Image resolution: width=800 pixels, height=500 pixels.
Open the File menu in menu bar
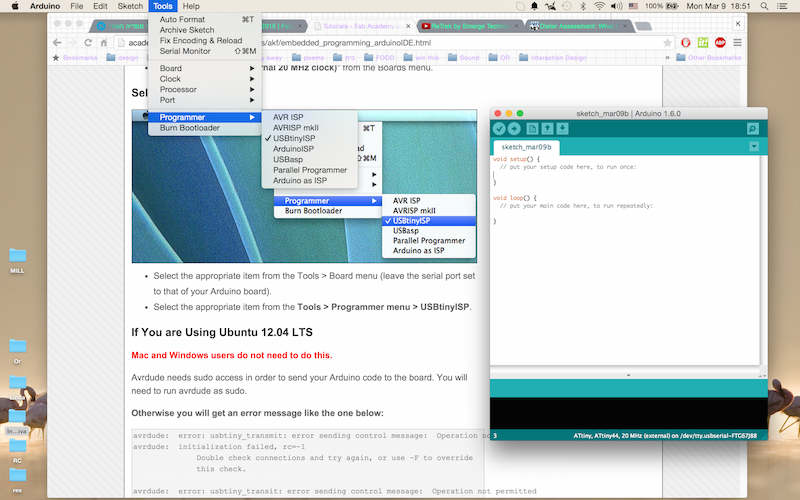pyautogui.click(x=77, y=6)
